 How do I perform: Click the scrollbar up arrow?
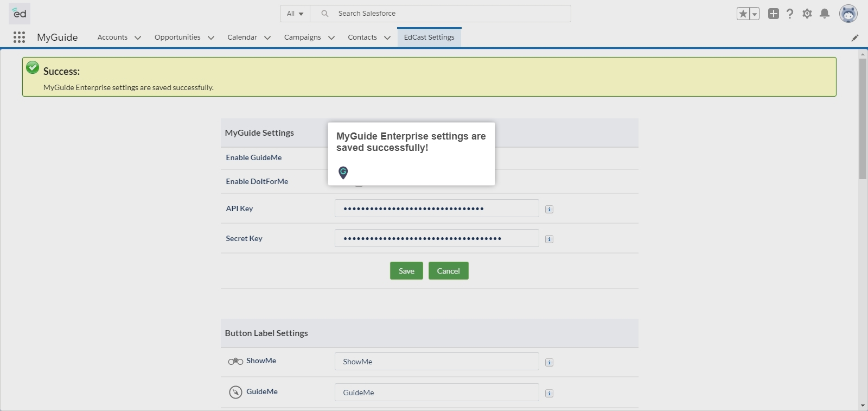coord(863,54)
